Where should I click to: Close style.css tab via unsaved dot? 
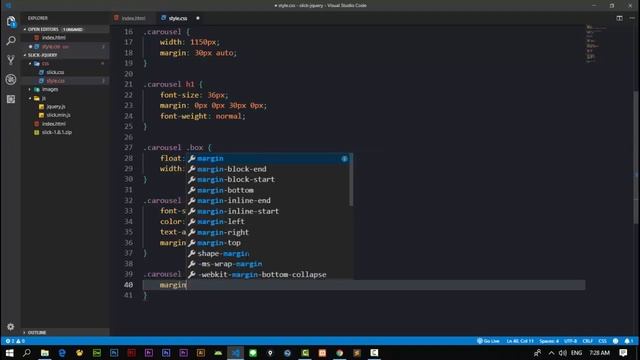(198, 18)
